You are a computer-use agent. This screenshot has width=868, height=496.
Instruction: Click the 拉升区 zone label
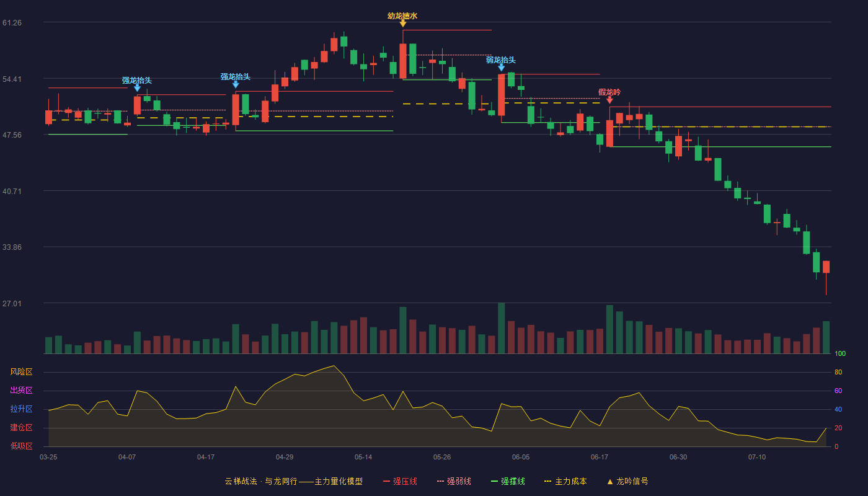21,409
